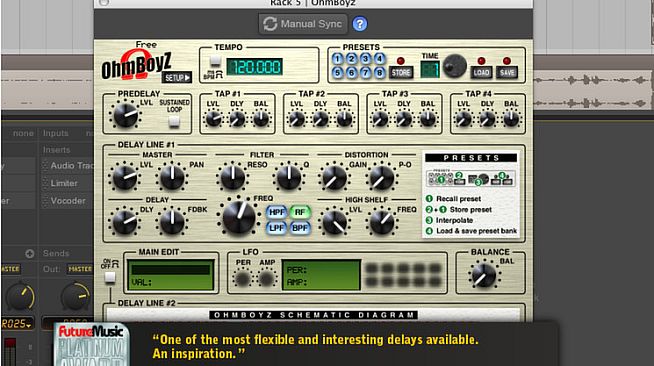Add a send with the Sends plus icon
654x366 pixels.
coord(30,253)
